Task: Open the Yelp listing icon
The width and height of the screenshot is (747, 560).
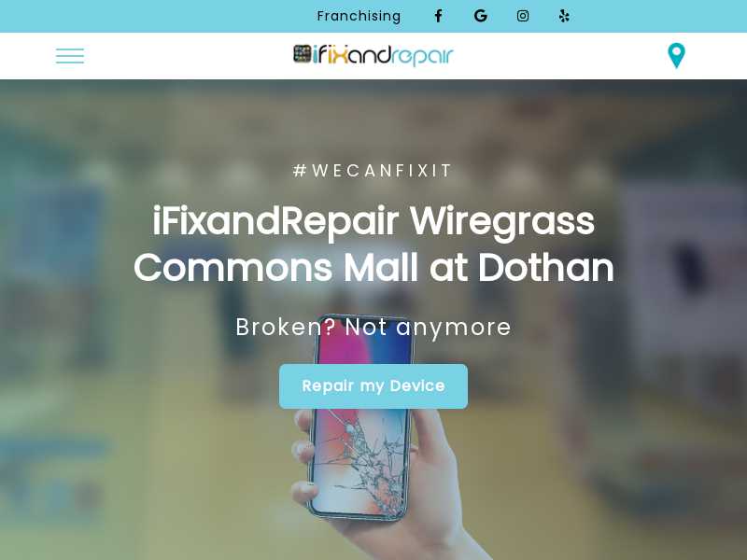Action: pos(564,16)
